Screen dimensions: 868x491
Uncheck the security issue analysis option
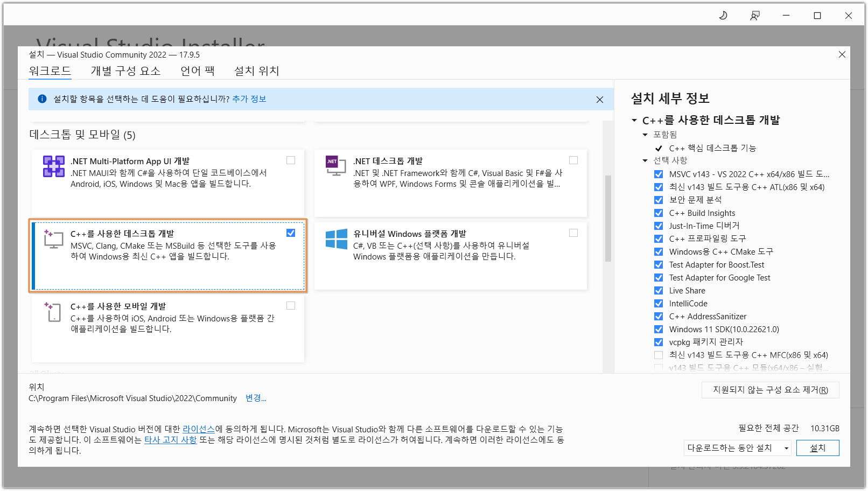(x=659, y=200)
